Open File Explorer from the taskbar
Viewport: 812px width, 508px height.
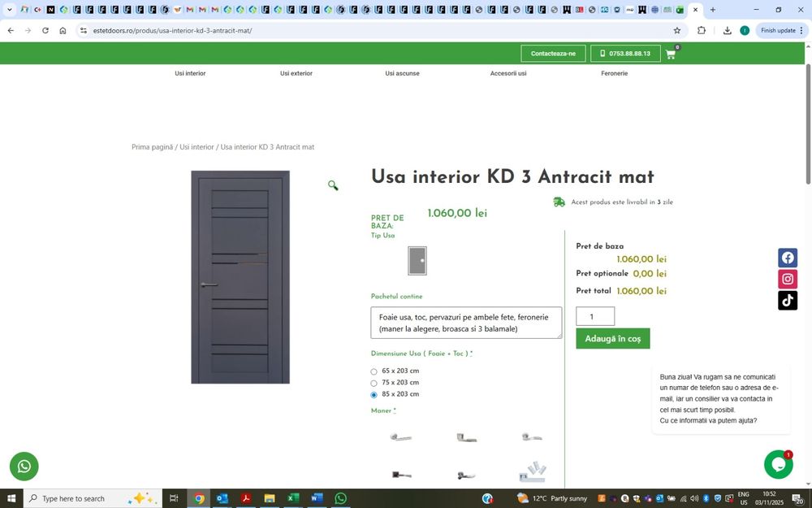270,498
